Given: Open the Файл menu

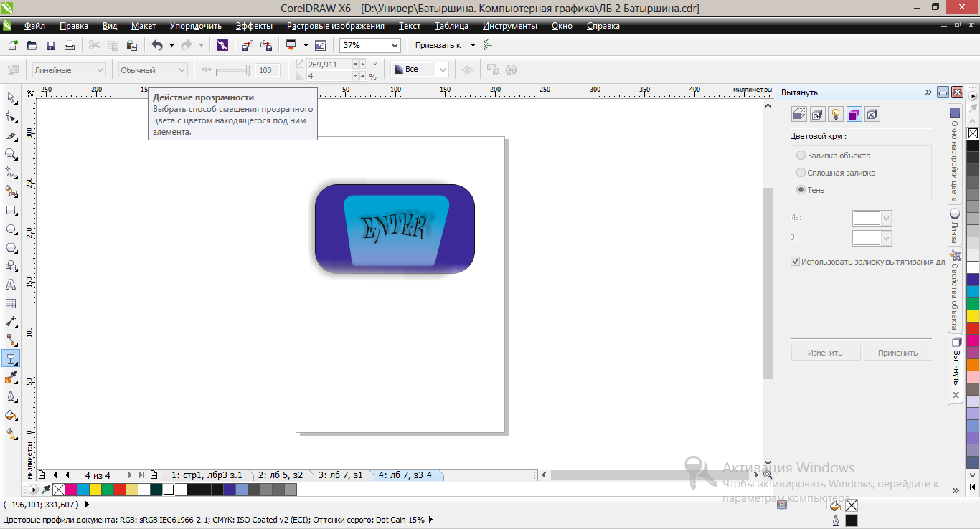Looking at the screenshot, I should tap(34, 26).
